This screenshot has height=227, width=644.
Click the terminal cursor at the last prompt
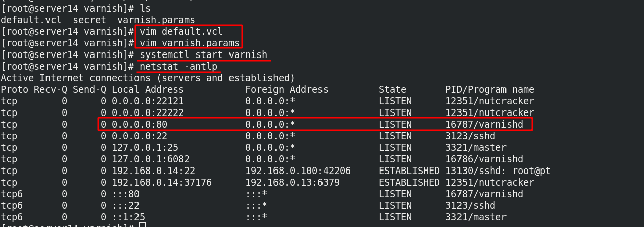tap(142, 225)
